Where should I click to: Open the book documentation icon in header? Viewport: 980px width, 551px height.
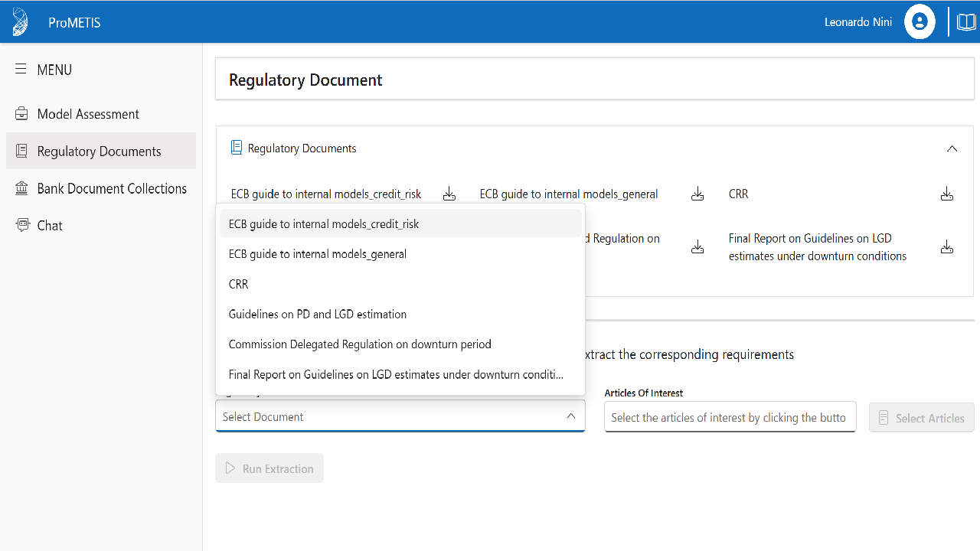tap(966, 21)
